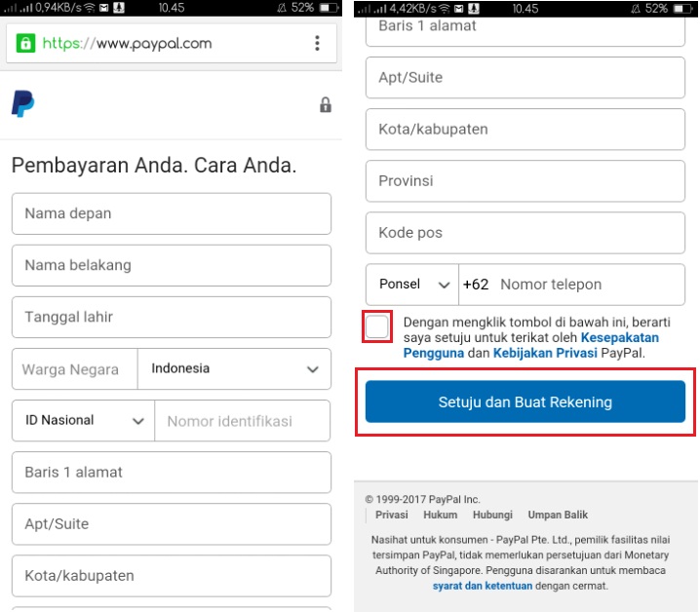Tap the battery icon in left status bar

pyautogui.click(x=329, y=8)
